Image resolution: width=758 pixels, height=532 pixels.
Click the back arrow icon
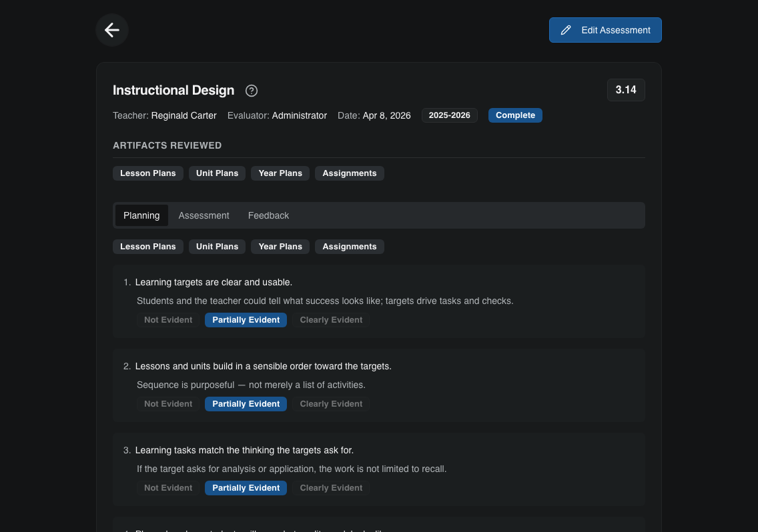click(x=111, y=30)
